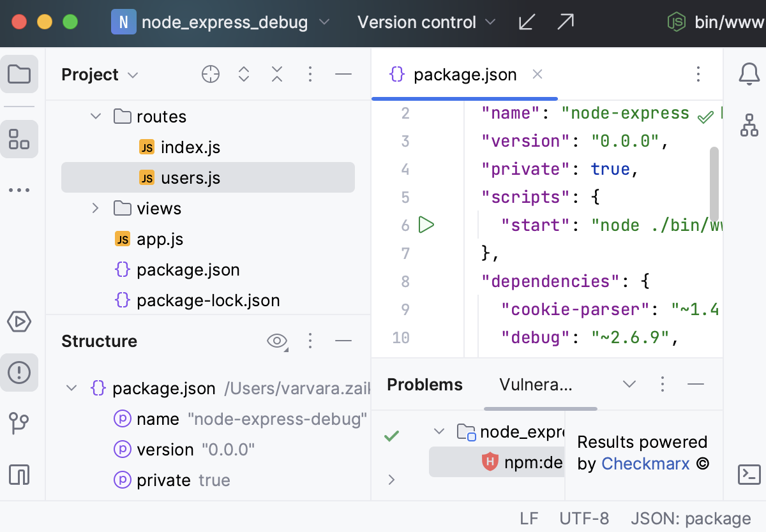Click the UTF-8 encoding status widget
The height and width of the screenshot is (532, 766).
(x=584, y=519)
